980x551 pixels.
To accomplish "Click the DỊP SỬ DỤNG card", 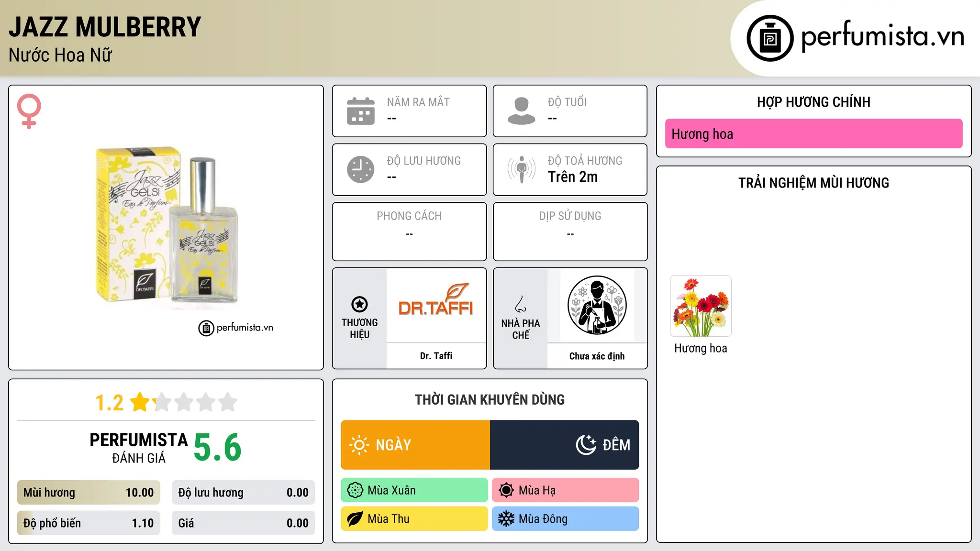I will (x=570, y=231).
